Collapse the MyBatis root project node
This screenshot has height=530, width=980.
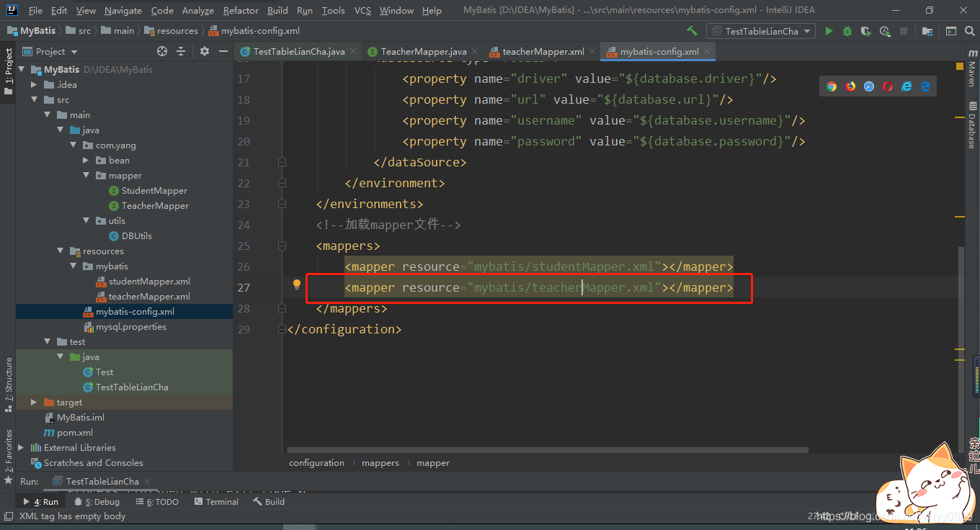[22, 70]
